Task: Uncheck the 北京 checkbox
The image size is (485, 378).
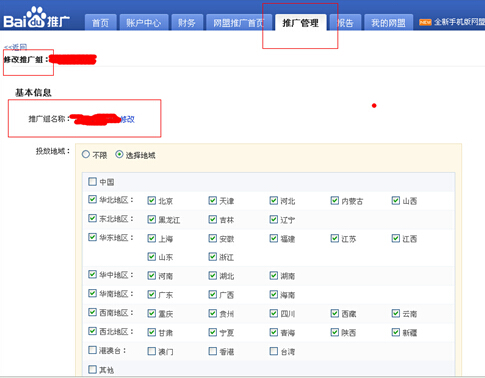Action: pos(152,200)
